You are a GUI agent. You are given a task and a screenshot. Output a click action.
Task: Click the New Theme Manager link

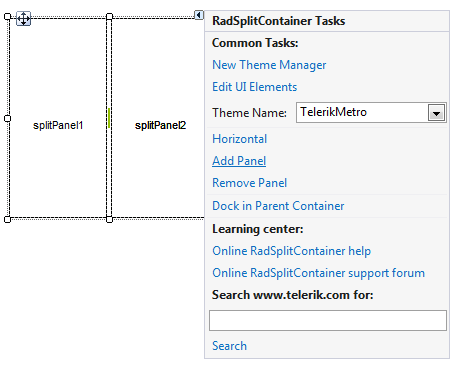click(269, 65)
